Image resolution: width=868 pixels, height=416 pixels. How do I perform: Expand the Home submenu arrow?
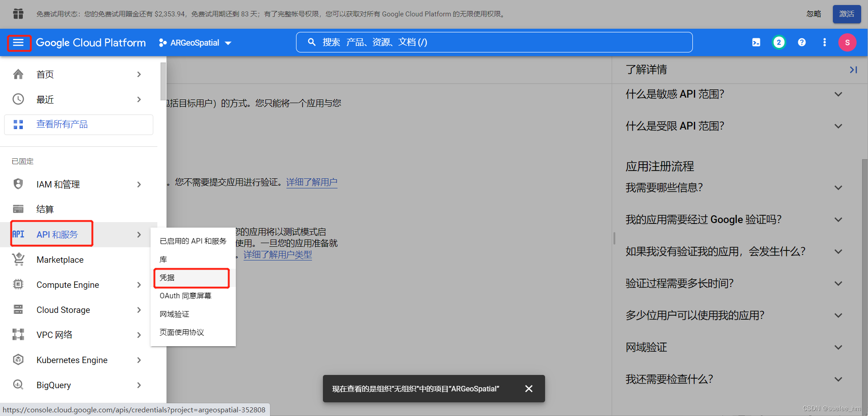pos(139,74)
